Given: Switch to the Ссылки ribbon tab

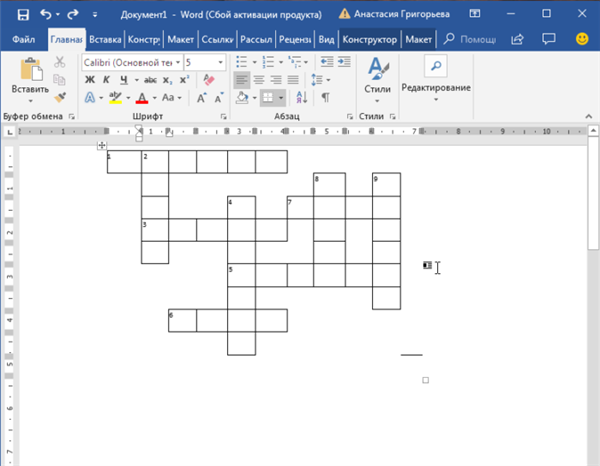Looking at the screenshot, I should (x=217, y=39).
